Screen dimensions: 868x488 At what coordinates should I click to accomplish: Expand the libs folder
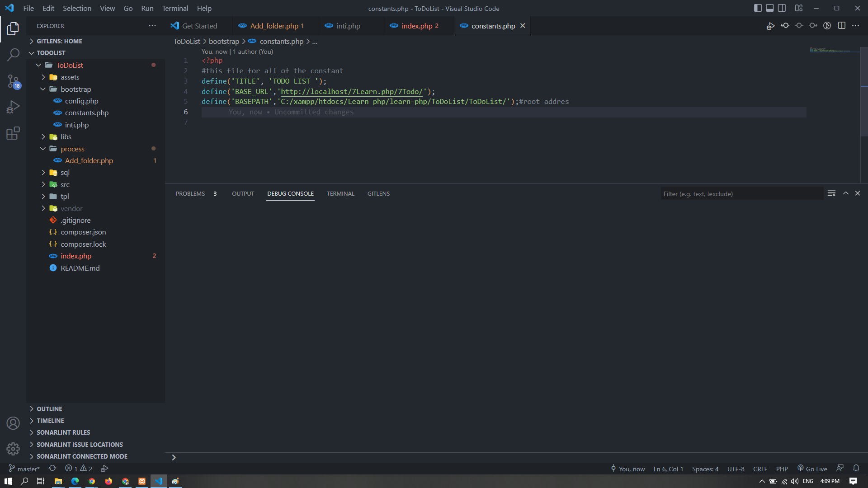(x=95, y=136)
